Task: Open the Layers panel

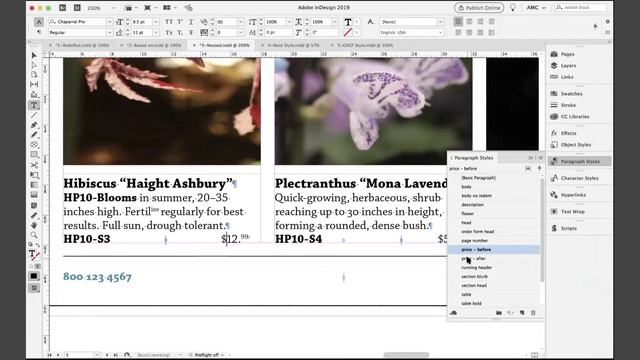Action: (x=568, y=65)
